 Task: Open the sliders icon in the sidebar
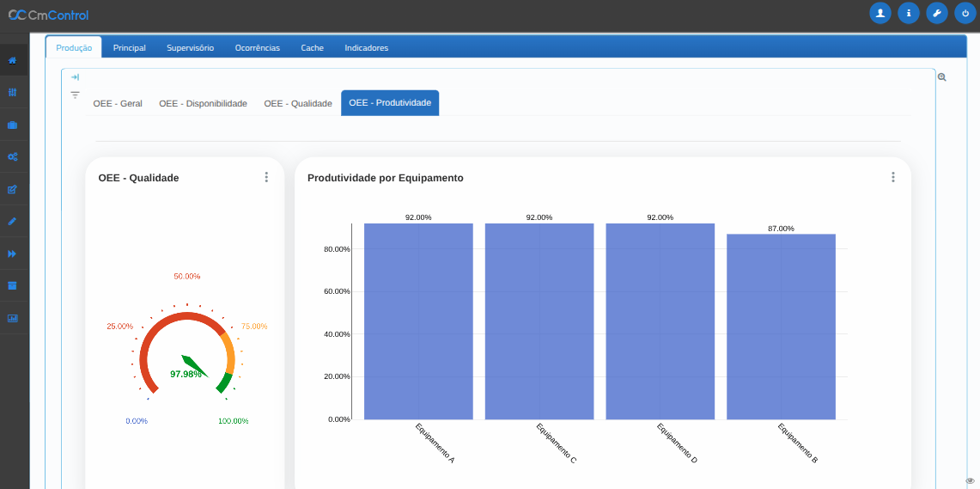point(12,93)
